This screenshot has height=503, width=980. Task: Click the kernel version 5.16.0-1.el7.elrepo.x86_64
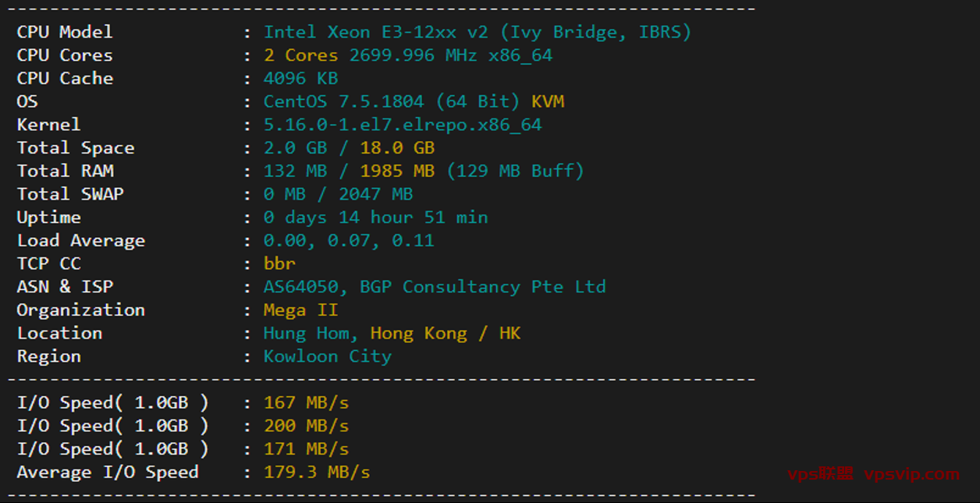[x=402, y=125]
